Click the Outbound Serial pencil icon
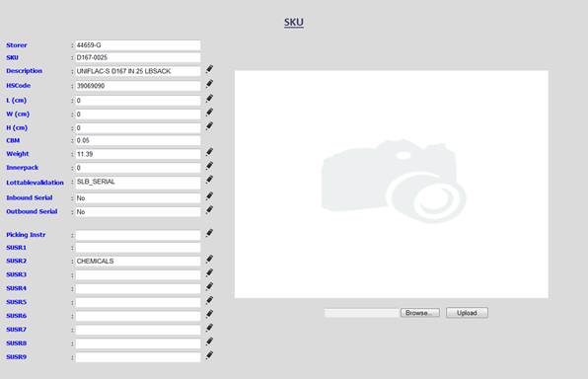 (209, 210)
